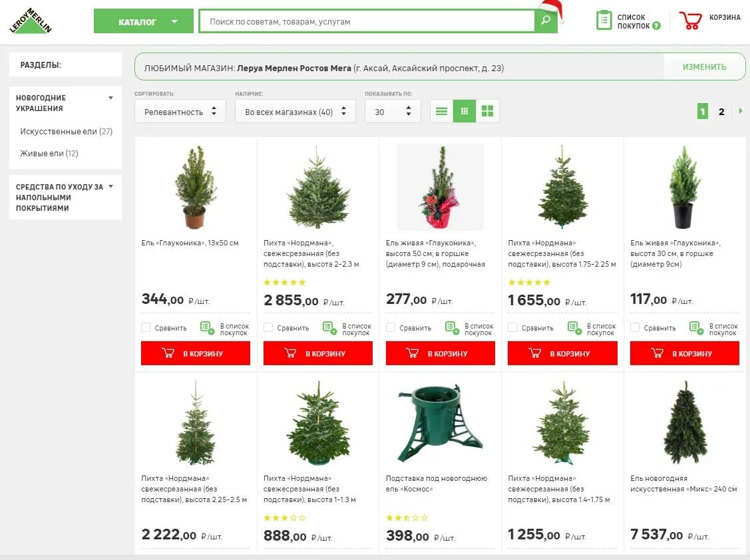Expand Средства по уходу за напольными покрытиями
Screen dimensions: 750x560
(x=110, y=186)
